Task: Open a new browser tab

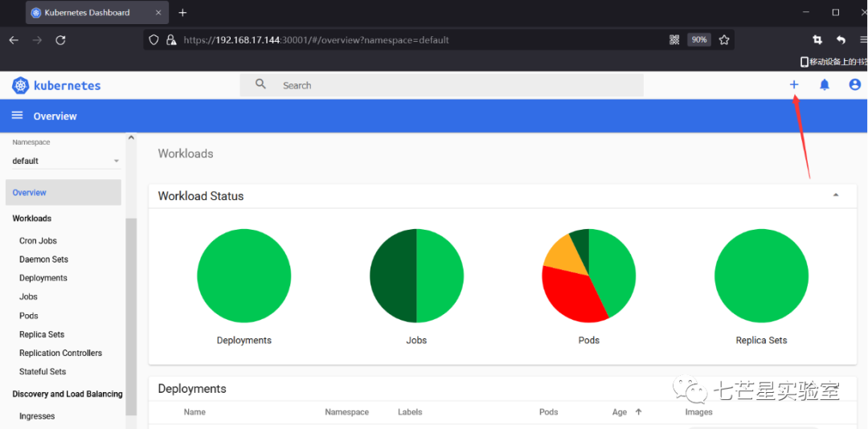Action: [182, 13]
